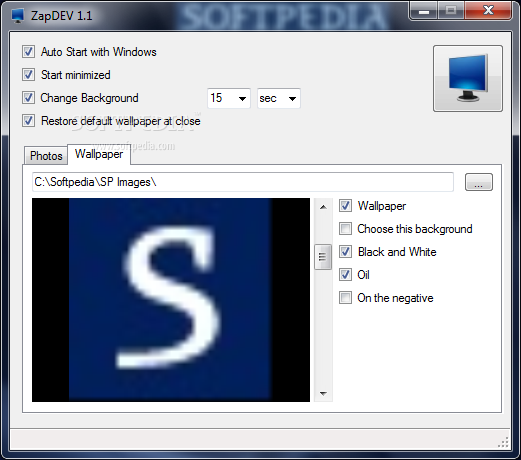Click the scrollbar thumb next to preview
521x460 pixels.
pyautogui.click(x=323, y=257)
